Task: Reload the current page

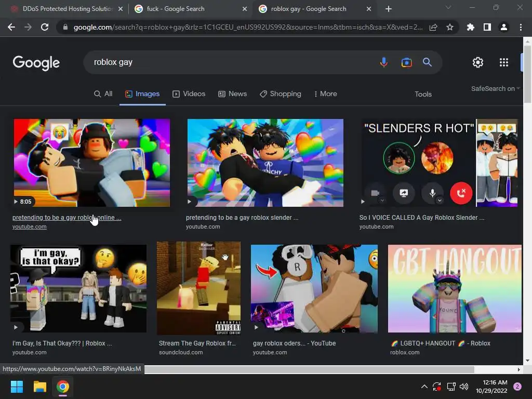Action: (x=45, y=27)
